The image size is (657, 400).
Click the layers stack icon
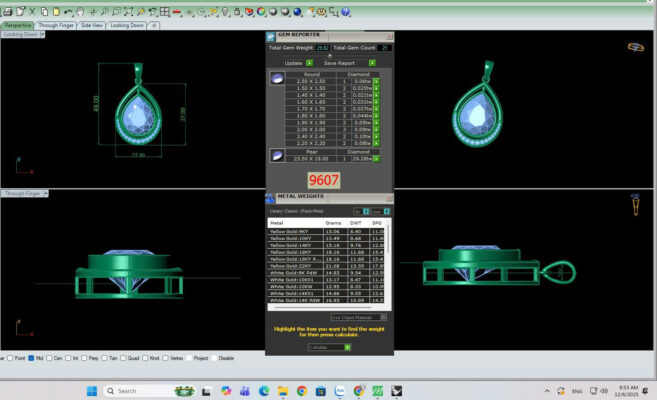(x=249, y=12)
